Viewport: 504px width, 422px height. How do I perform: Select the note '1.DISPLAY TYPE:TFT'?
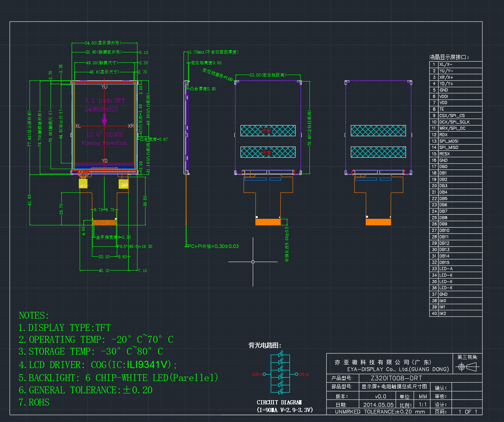coord(65,328)
